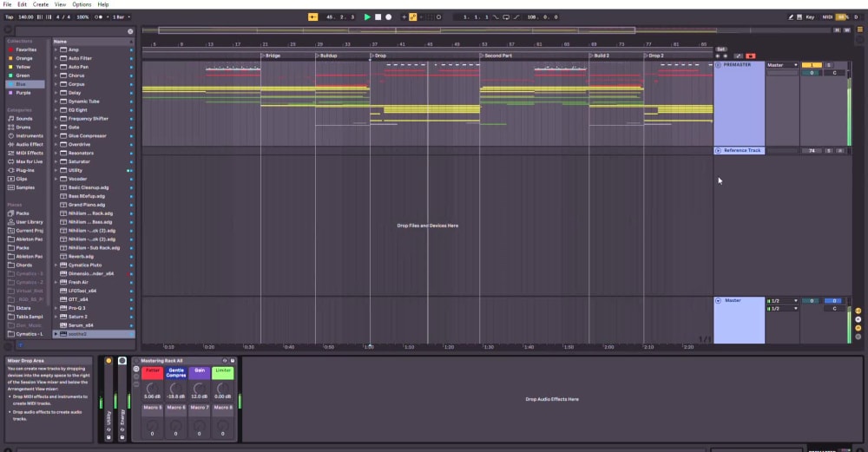Open the File menu
868x452 pixels.
tap(7, 4)
